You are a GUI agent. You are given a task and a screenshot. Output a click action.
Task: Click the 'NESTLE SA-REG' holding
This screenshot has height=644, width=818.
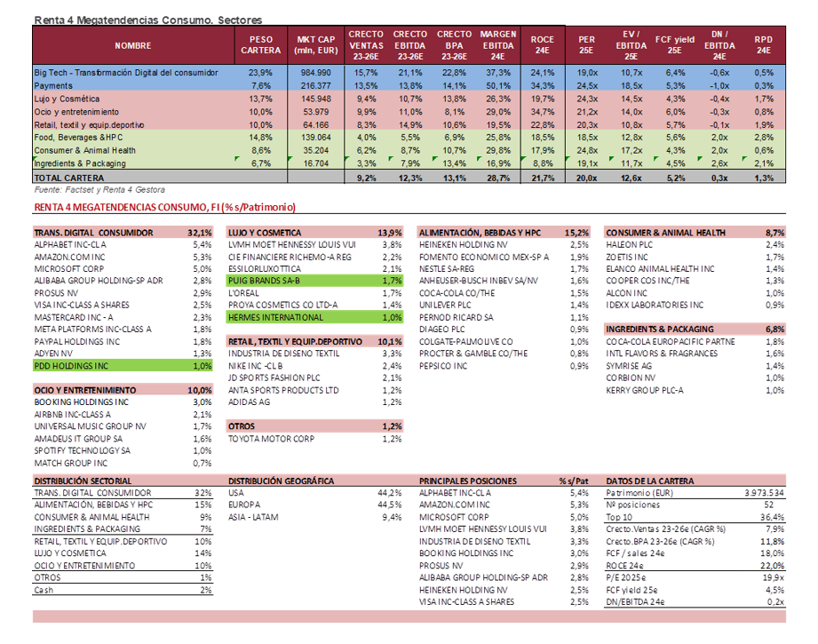click(447, 269)
